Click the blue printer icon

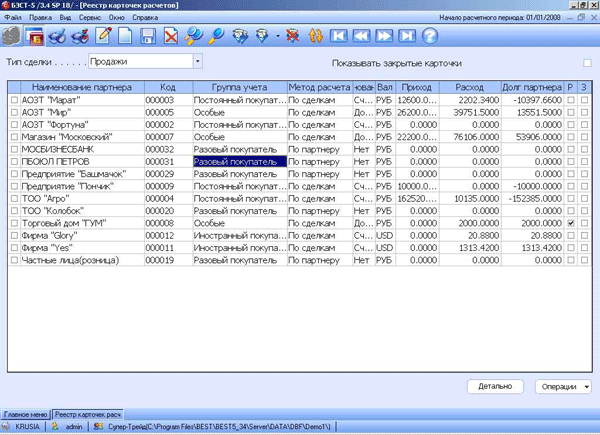pyautogui.click(x=57, y=36)
